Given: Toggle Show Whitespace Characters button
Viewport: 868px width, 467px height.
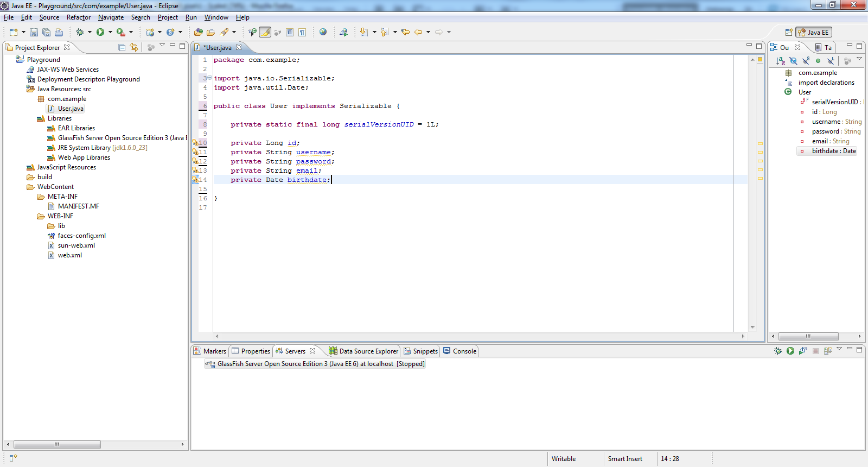Looking at the screenshot, I should [x=302, y=32].
